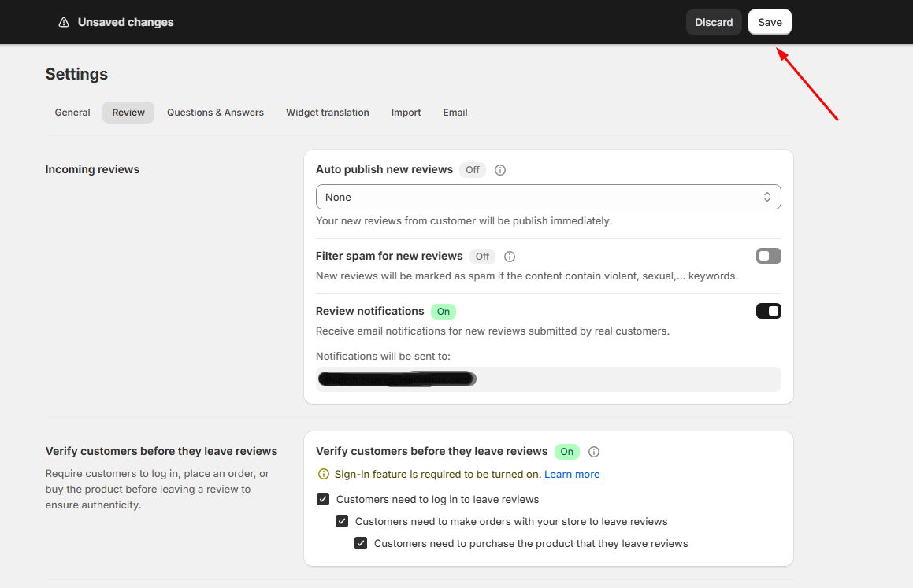Open info icon beside Filter spam for new reviews
Image resolution: width=913 pixels, height=588 pixels.
[510, 257]
